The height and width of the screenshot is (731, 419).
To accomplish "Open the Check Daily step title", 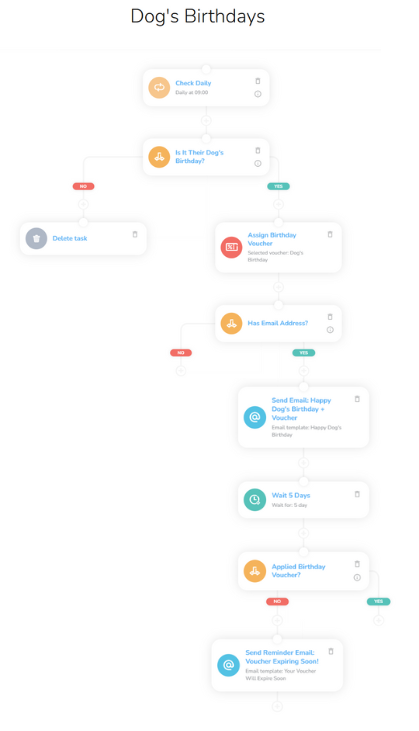I will point(193,83).
